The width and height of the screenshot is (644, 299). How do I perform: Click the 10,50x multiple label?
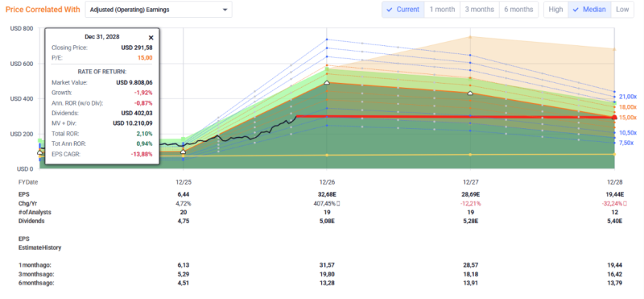point(628,132)
